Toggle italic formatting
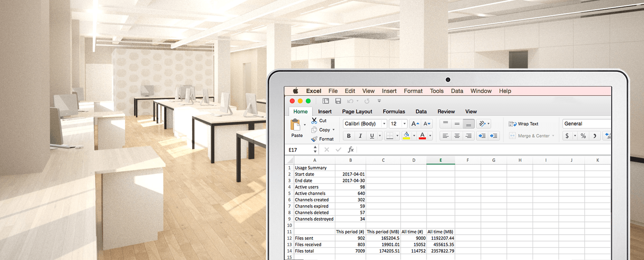 click(360, 136)
